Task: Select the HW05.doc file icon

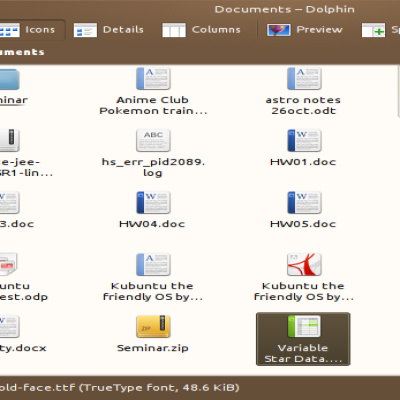Action: [x=304, y=202]
